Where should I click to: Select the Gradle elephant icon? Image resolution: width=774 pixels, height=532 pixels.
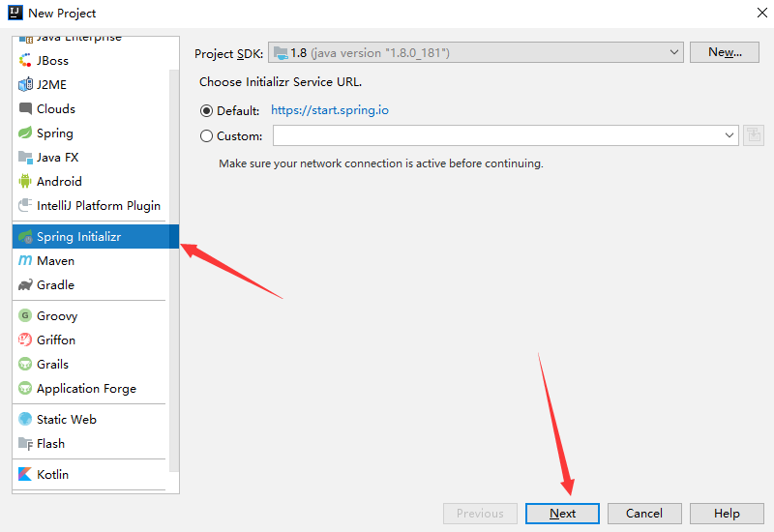pyautogui.click(x=25, y=285)
